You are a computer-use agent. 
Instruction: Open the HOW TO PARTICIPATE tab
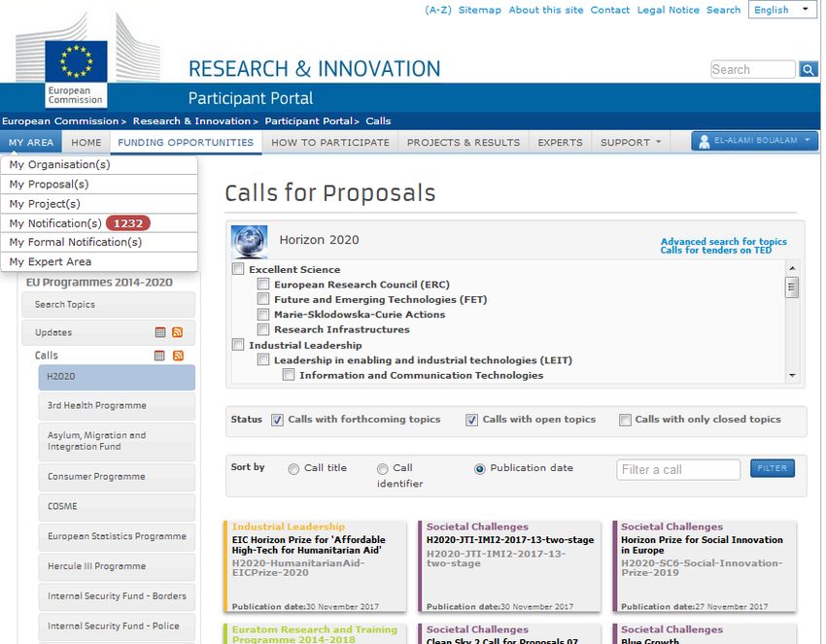coord(330,142)
